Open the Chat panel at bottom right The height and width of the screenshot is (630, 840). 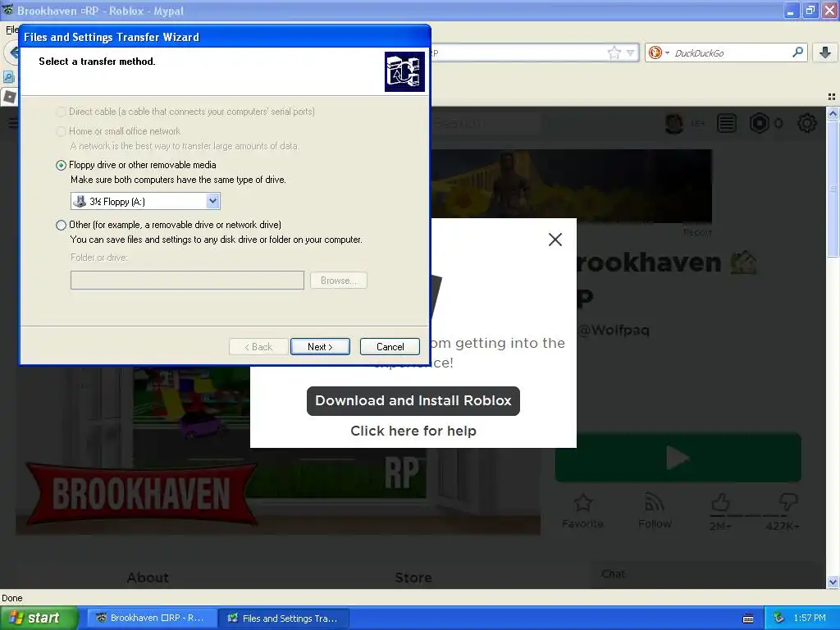pyautogui.click(x=706, y=574)
